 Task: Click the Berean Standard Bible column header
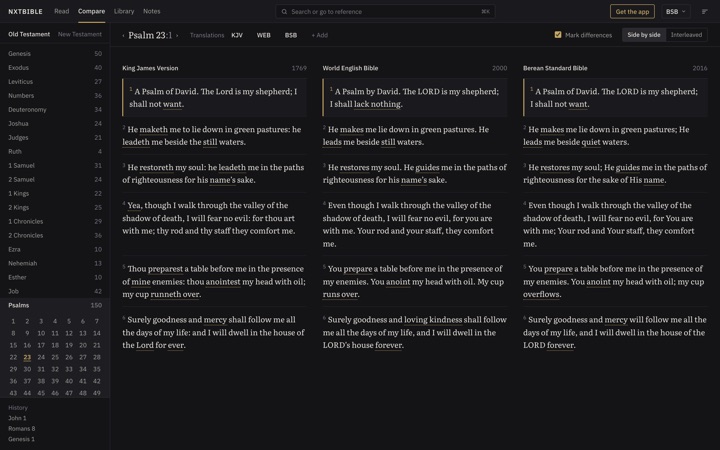(555, 68)
